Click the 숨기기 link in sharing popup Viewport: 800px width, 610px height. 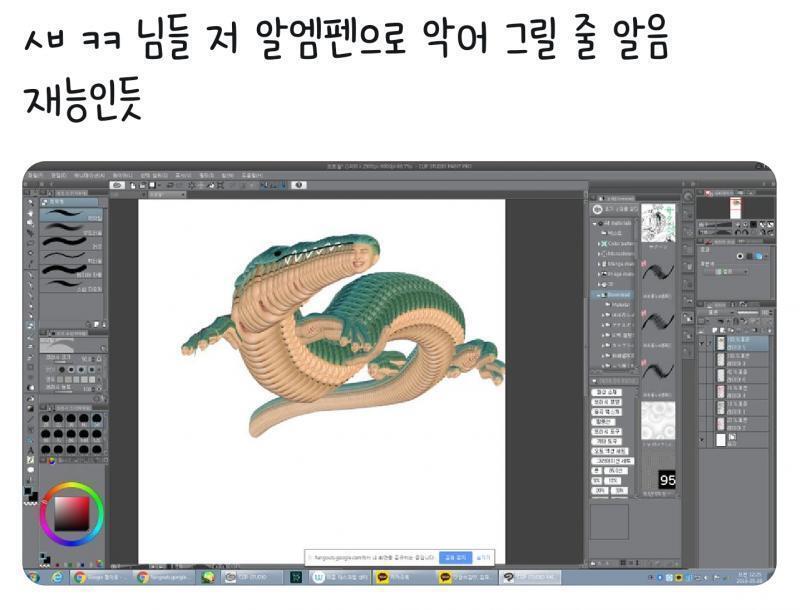point(483,557)
